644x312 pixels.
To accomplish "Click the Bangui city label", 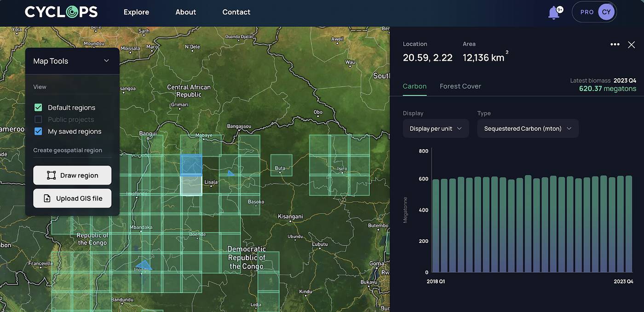I will (x=148, y=133).
